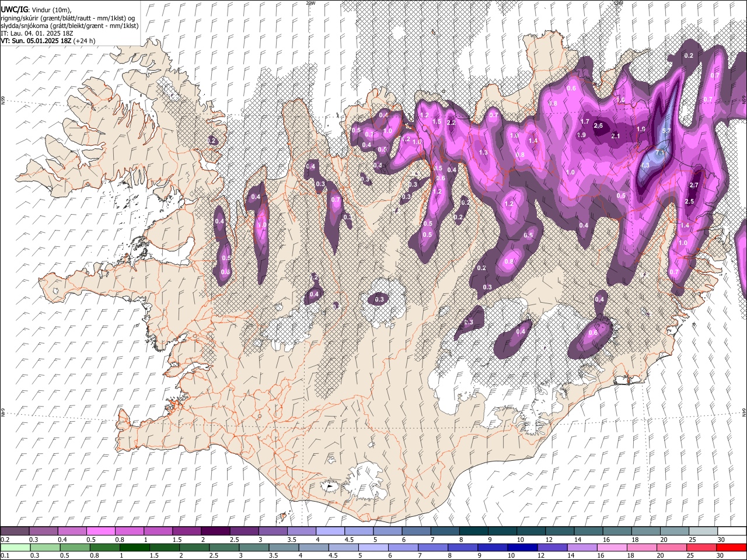
Task: Click the 1.3 value on the map
Action: 483,153
